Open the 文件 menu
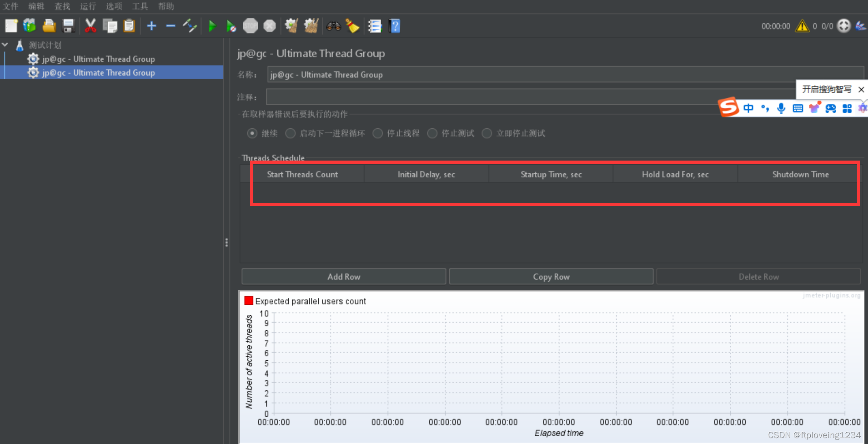Viewport: 868px width, 444px height. coord(10,6)
